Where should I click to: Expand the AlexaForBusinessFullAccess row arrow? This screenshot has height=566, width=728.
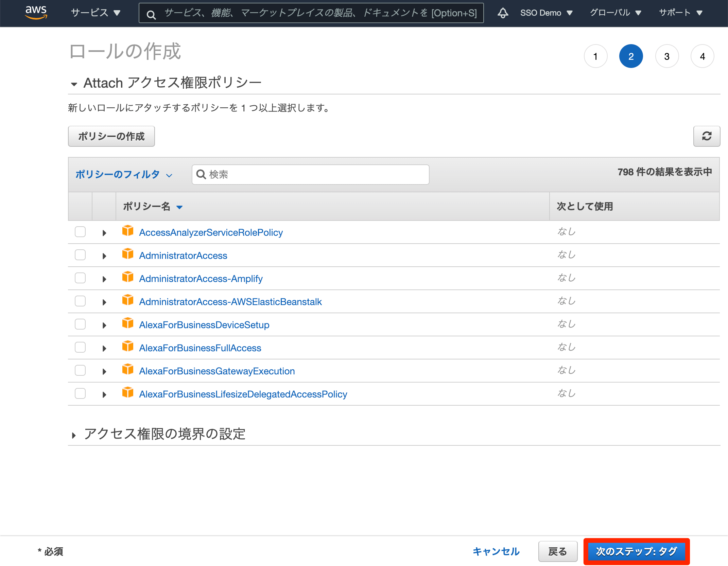pos(104,349)
